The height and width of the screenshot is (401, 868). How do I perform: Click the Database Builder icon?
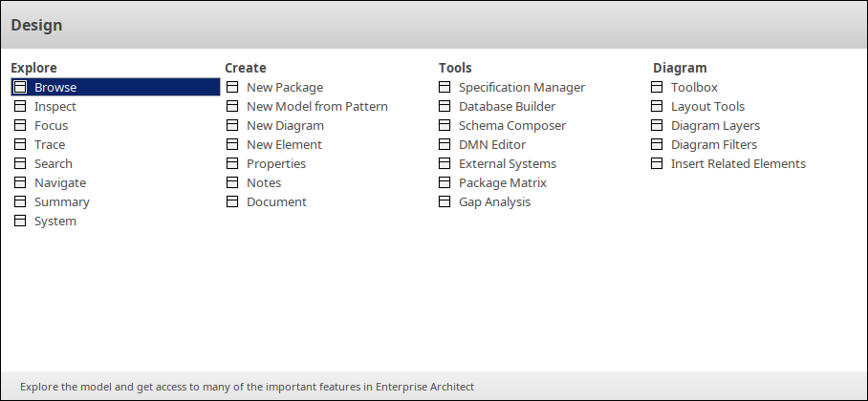click(445, 106)
